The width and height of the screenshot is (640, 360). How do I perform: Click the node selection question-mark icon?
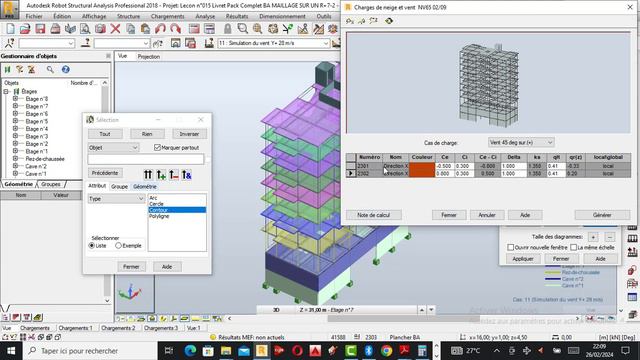(x=10, y=43)
